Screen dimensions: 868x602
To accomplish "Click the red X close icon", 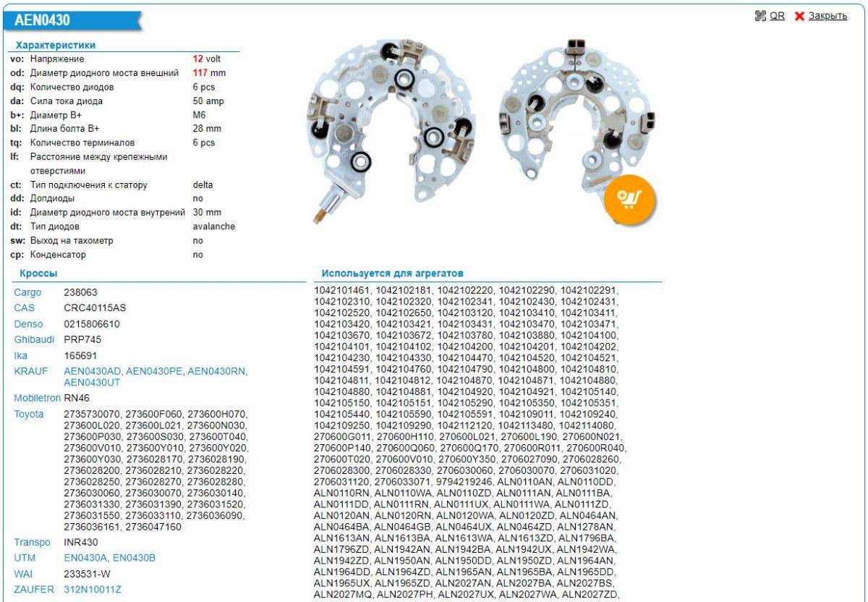I will click(799, 16).
